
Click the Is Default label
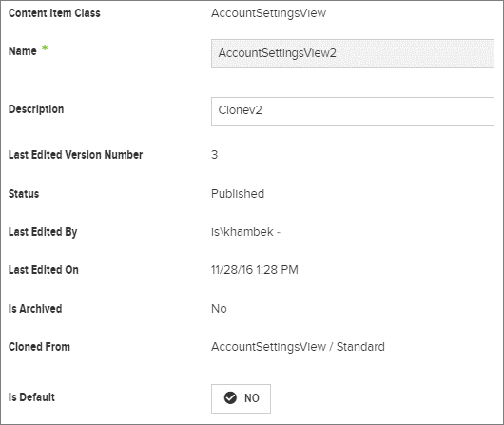coord(31,397)
